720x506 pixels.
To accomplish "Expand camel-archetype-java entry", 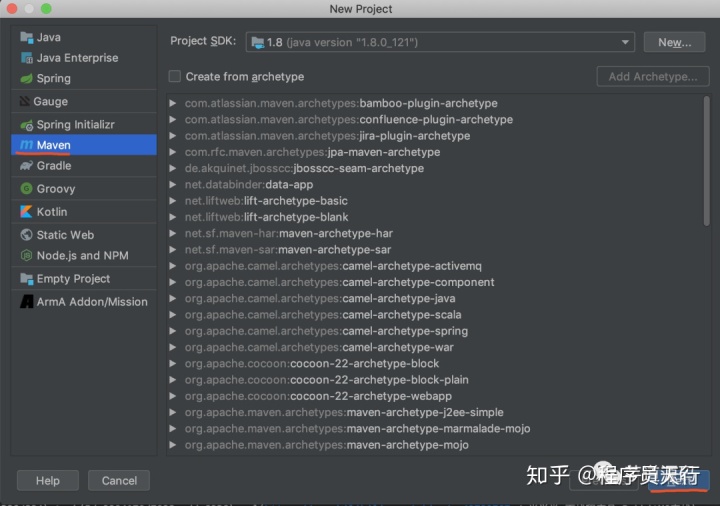I will (173, 298).
